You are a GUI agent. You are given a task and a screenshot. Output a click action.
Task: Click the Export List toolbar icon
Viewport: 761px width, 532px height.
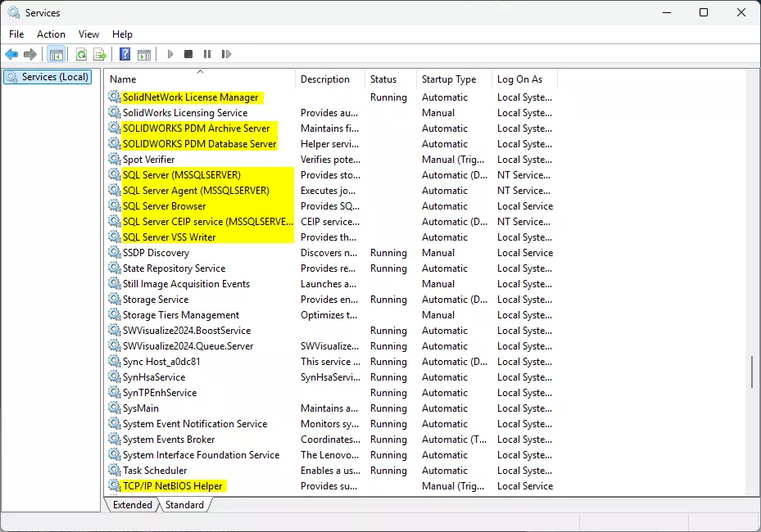(x=99, y=54)
